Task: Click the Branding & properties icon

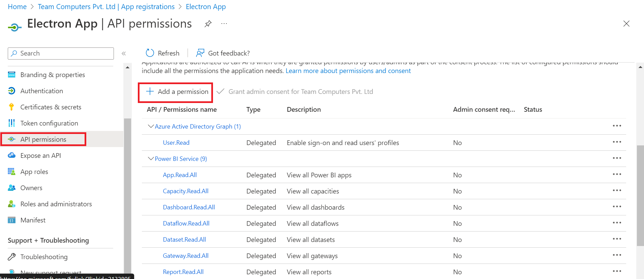Action: click(x=11, y=75)
